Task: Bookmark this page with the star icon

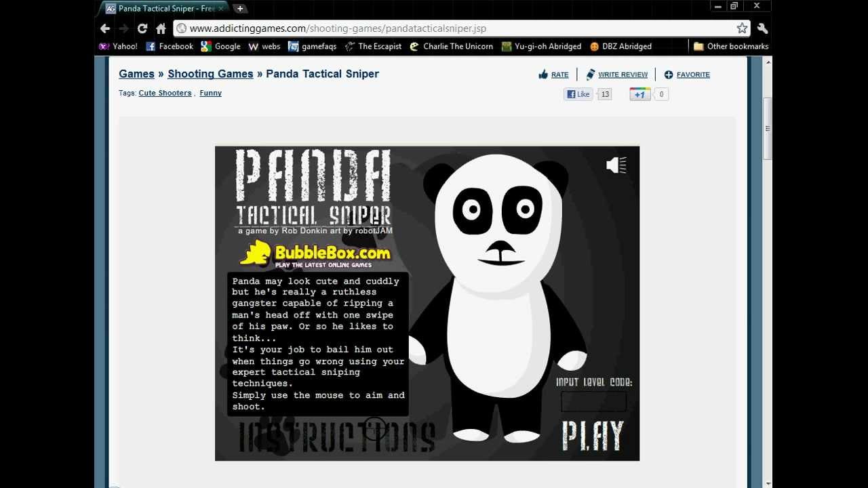Action: [742, 28]
